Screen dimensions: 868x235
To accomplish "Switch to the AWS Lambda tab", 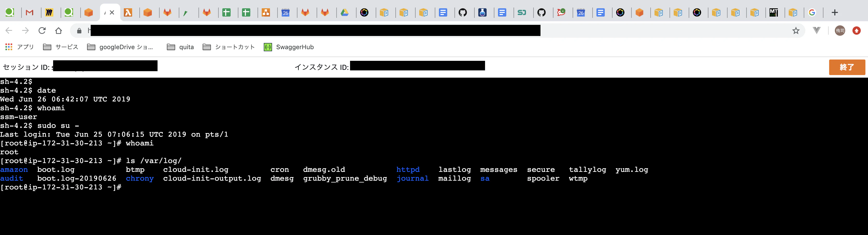I will pyautogui.click(x=128, y=13).
